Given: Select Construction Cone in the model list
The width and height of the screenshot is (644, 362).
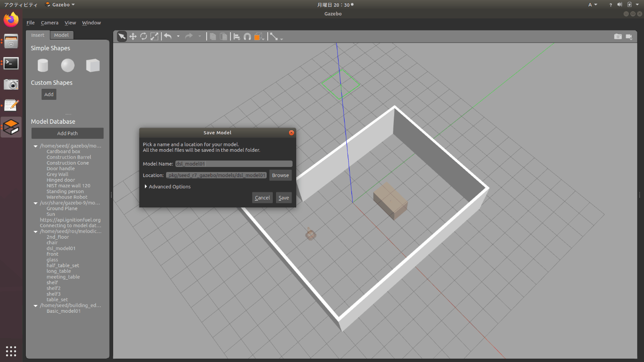Looking at the screenshot, I should 68,163.
